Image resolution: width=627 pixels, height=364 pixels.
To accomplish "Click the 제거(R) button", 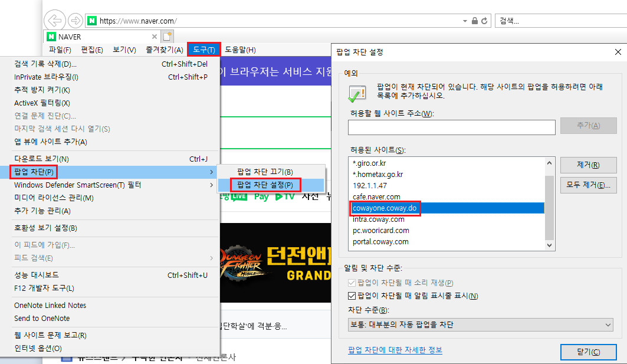I will point(588,165).
